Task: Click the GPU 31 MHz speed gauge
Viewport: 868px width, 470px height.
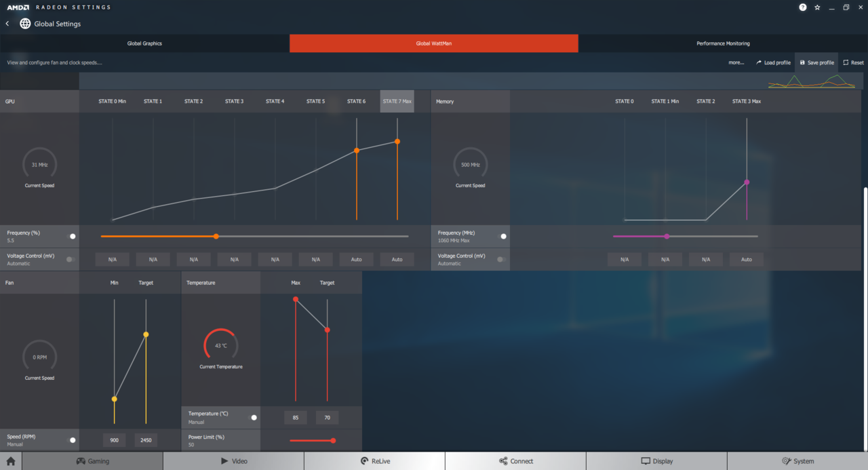Action: tap(39, 164)
